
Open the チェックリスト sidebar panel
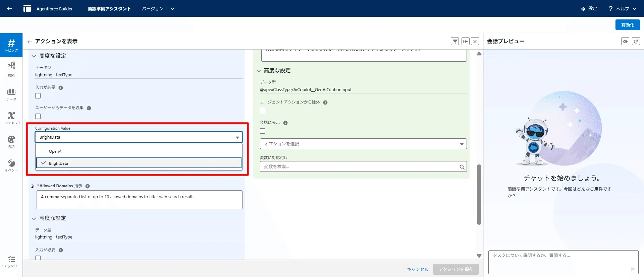click(x=11, y=262)
